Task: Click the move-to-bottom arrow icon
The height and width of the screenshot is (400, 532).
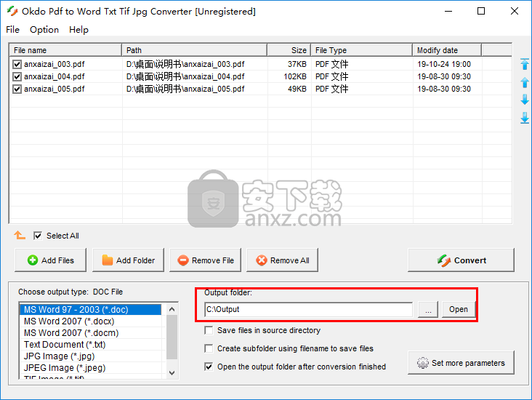Action: point(525,118)
